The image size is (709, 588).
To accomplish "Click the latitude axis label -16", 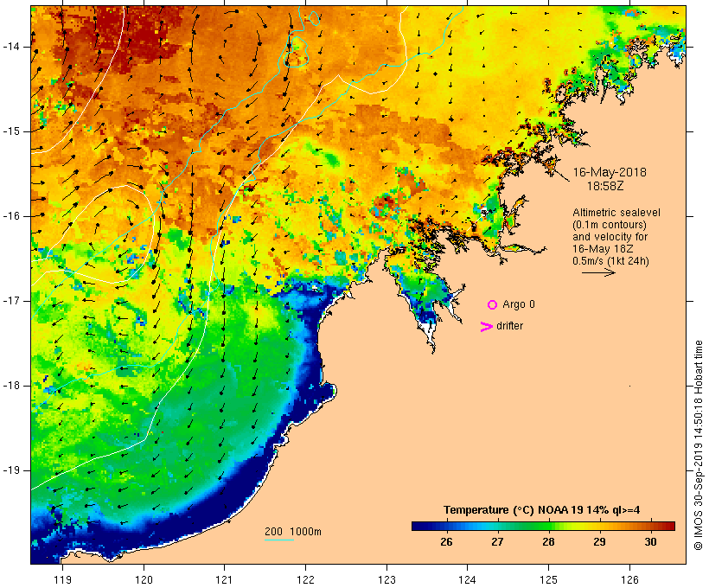I will pyautogui.click(x=11, y=216).
